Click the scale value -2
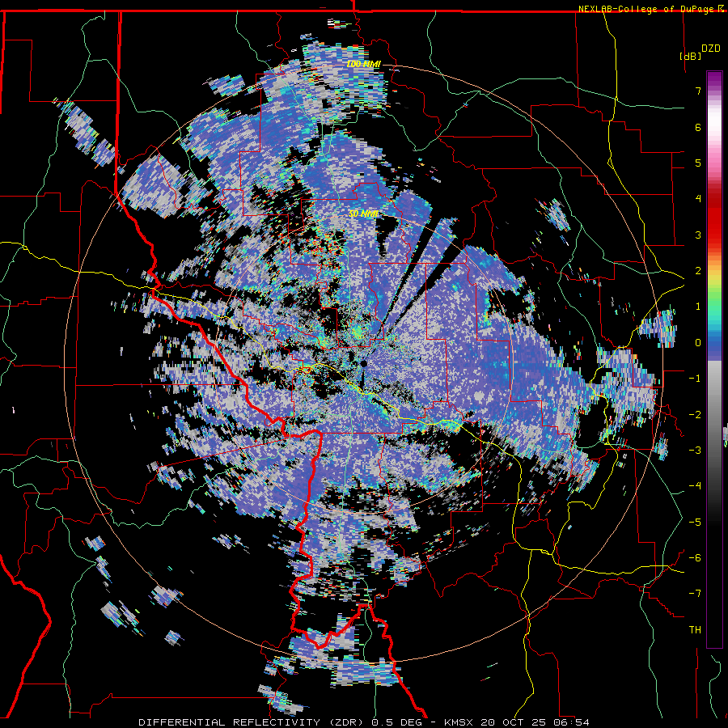This screenshot has width=728, height=728. click(695, 415)
